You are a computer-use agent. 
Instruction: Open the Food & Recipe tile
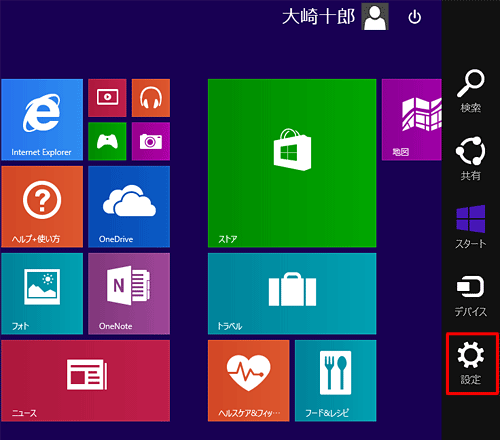(336, 381)
